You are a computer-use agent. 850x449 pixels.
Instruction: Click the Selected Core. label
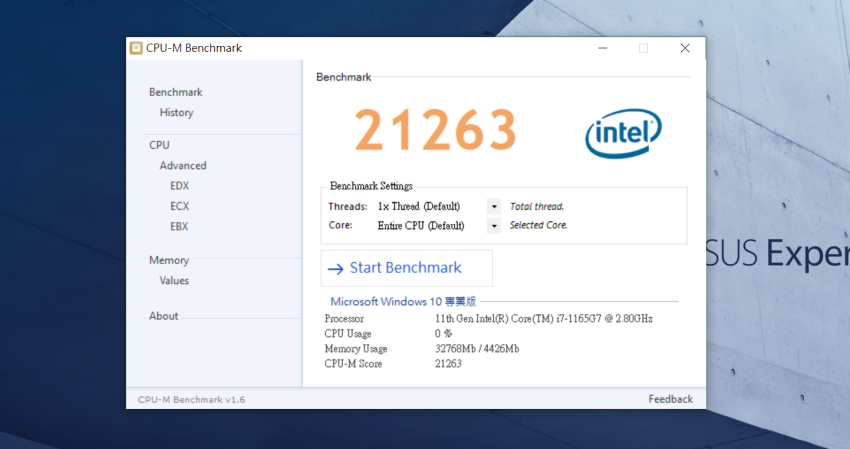click(538, 225)
